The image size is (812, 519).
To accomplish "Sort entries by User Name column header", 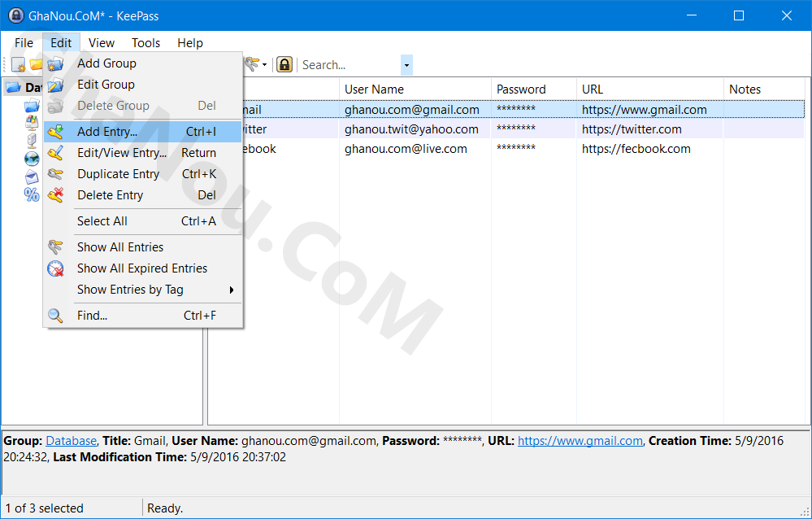I will tap(415, 89).
